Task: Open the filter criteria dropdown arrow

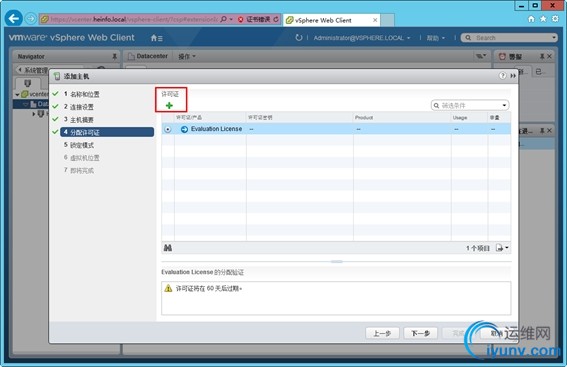Action: (x=504, y=105)
